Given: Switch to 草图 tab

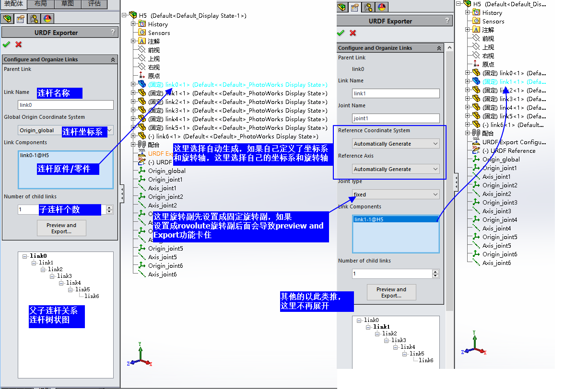Looking at the screenshot, I should point(68,4).
